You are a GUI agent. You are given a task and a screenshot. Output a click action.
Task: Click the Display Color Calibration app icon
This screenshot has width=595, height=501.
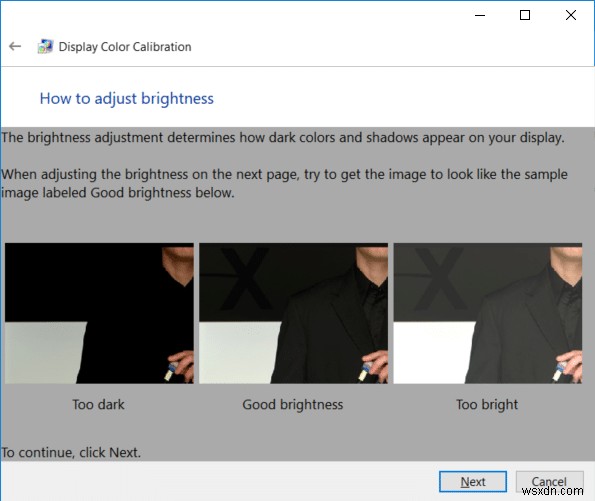click(45, 46)
